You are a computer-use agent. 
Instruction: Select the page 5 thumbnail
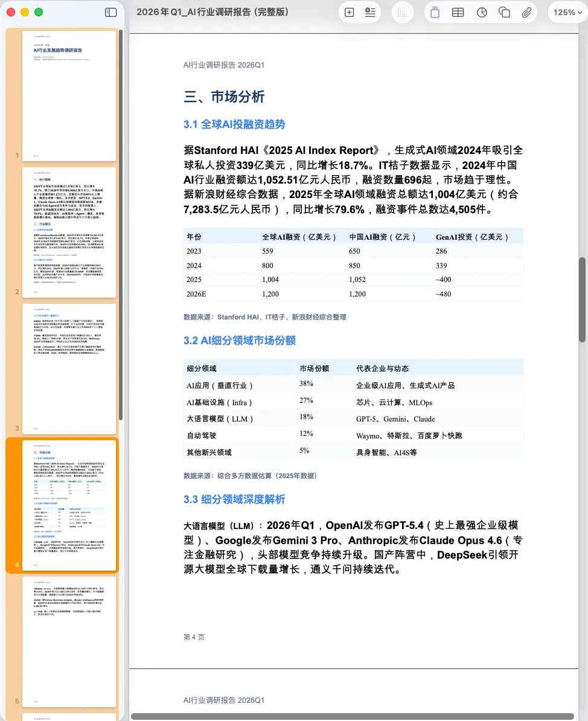coord(69,642)
